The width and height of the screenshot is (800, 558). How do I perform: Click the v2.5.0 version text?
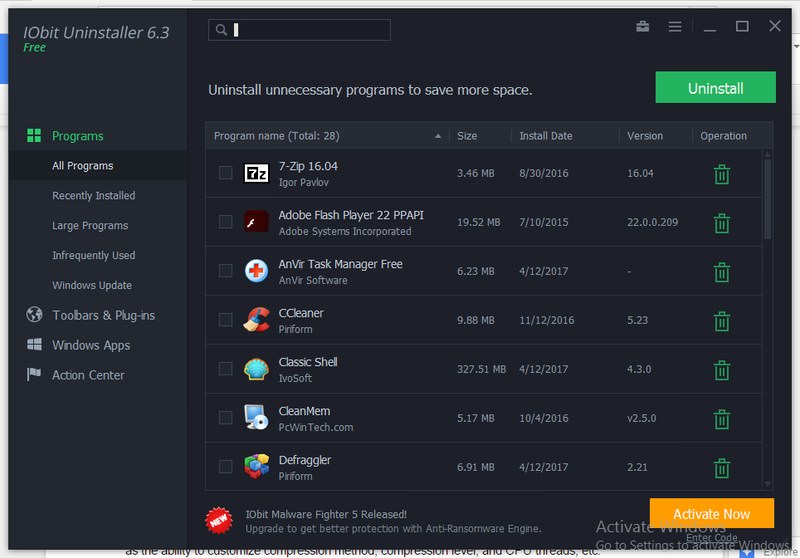pos(641,418)
